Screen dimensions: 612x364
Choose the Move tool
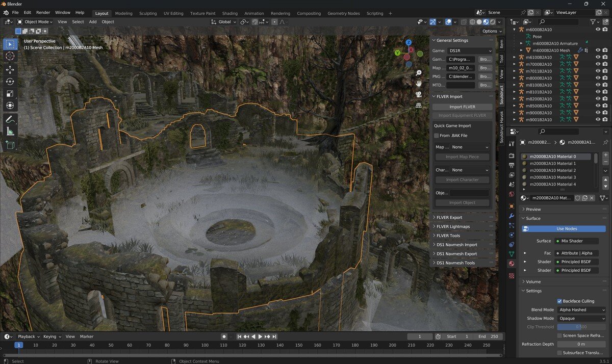click(10, 69)
